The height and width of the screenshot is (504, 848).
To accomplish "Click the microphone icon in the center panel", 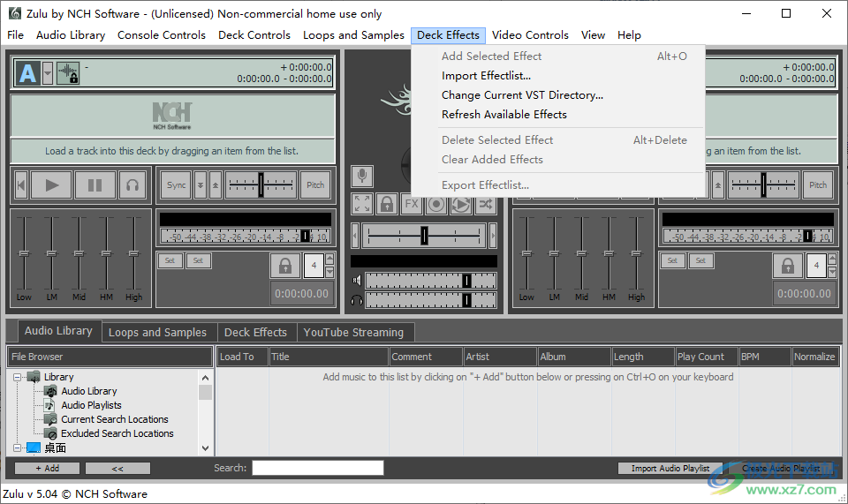I will click(x=362, y=177).
